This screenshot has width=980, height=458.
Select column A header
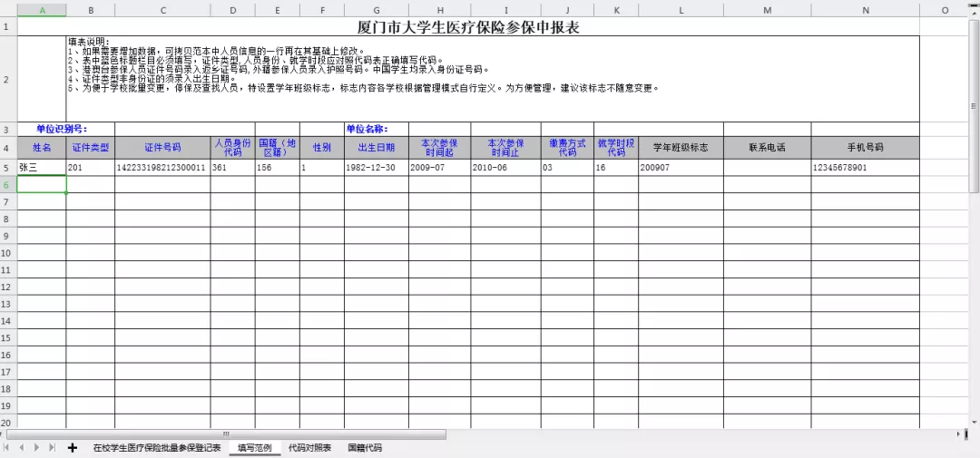(42, 10)
